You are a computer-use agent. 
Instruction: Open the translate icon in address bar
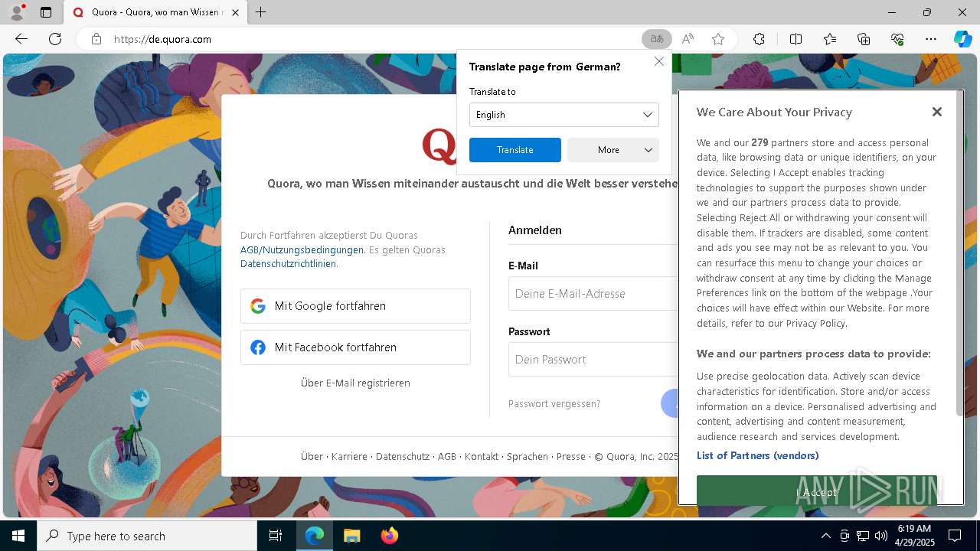pos(657,39)
